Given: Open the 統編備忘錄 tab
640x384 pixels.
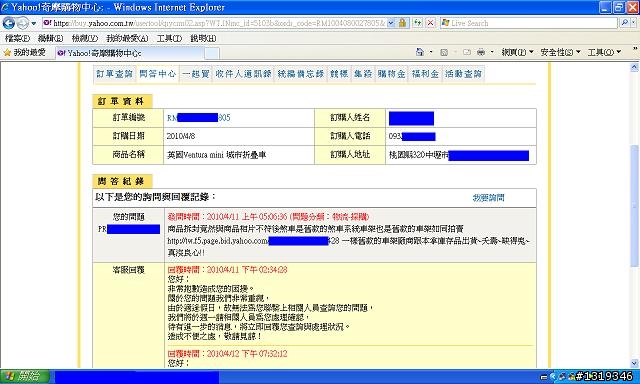Looking at the screenshot, I should point(300,74).
